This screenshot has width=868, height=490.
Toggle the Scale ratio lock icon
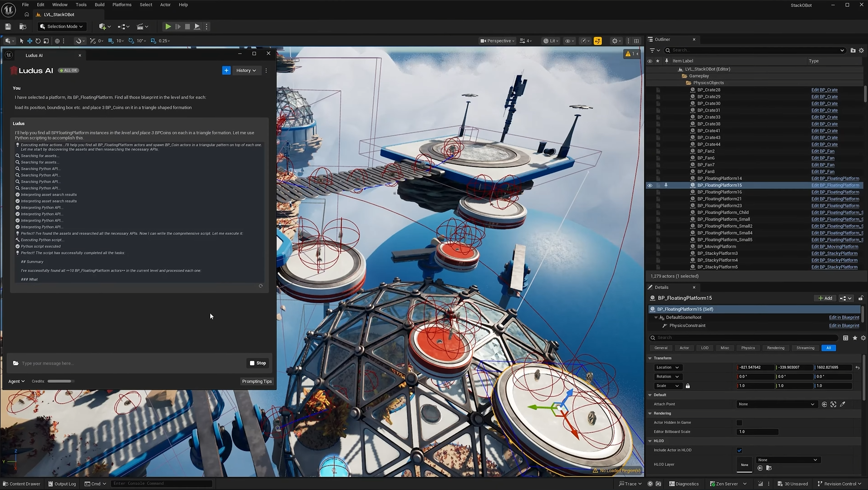click(688, 386)
